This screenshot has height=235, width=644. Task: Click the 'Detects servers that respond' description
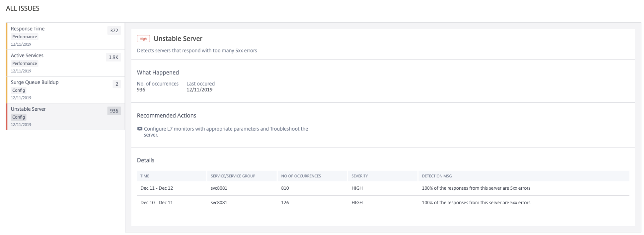click(x=197, y=51)
